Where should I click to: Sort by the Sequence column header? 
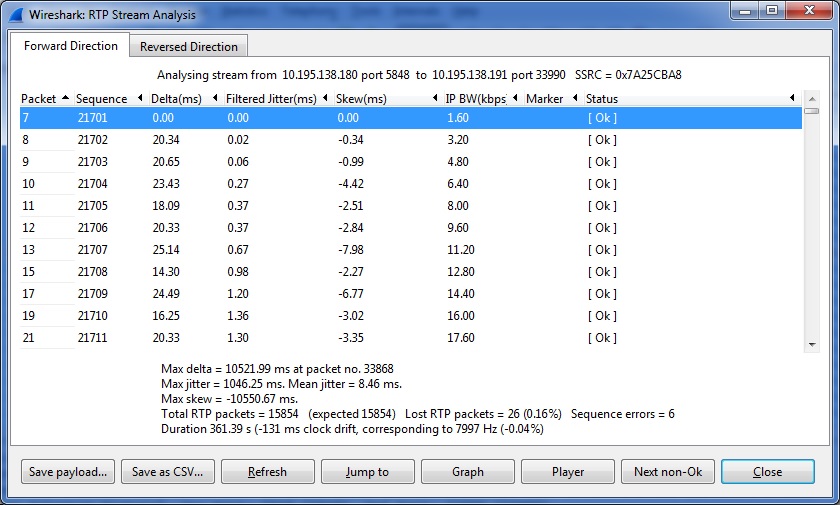point(102,99)
